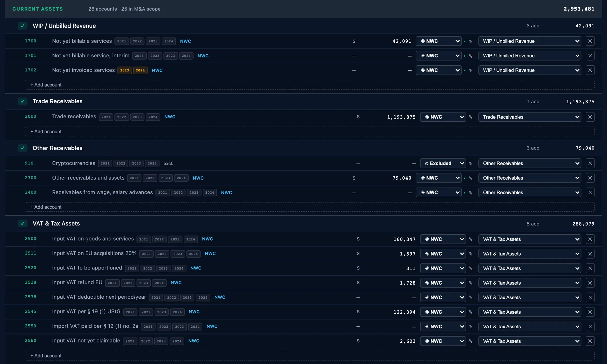607x364 pixels.
Task: Click the highlighted 2023 tag on account 1702
Action: [x=125, y=70]
